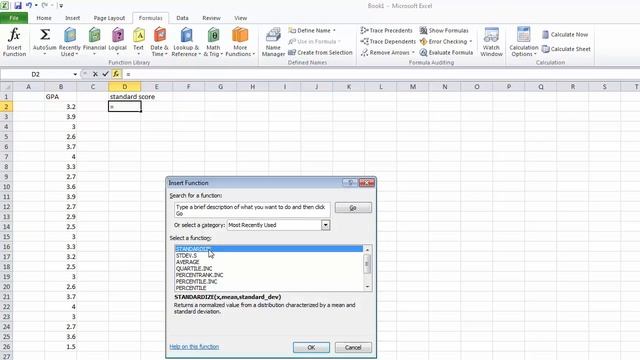
Task: Open the Name Manager
Action: pyautogui.click(x=273, y=42)
